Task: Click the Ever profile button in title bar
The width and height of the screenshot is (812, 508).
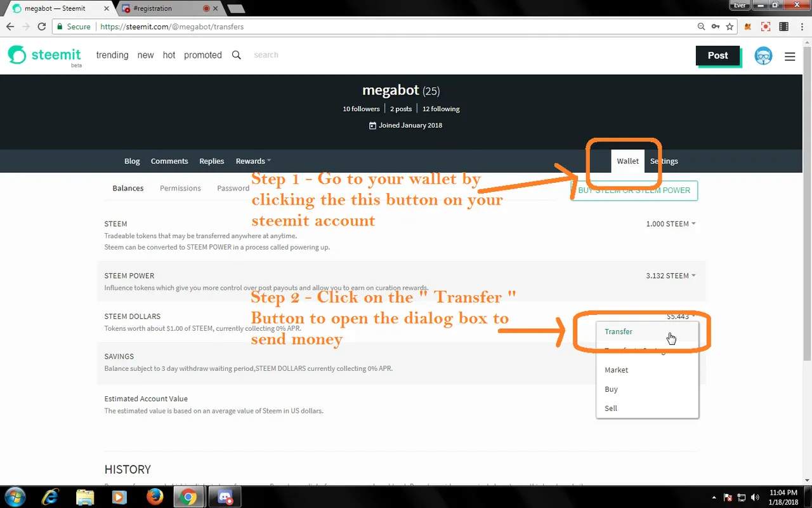Action: pyautogui.click(x=740, y=5)
